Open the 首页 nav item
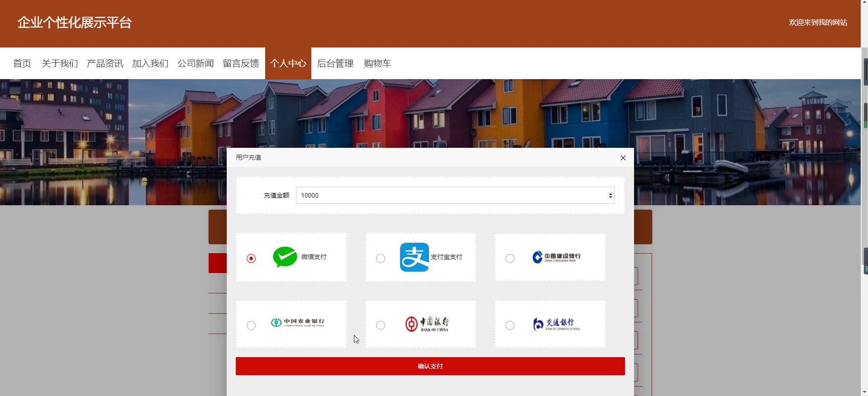868x396 pixels. [22, 63]
